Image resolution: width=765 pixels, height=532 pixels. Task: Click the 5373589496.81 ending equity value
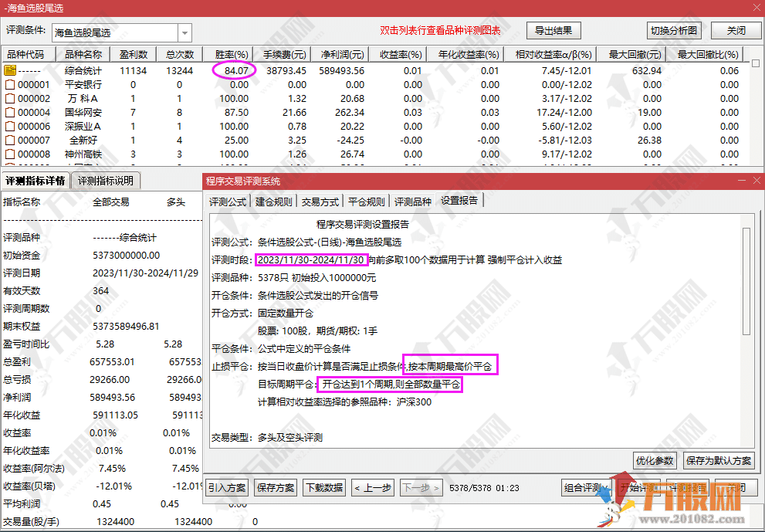(x=127, y=326)
